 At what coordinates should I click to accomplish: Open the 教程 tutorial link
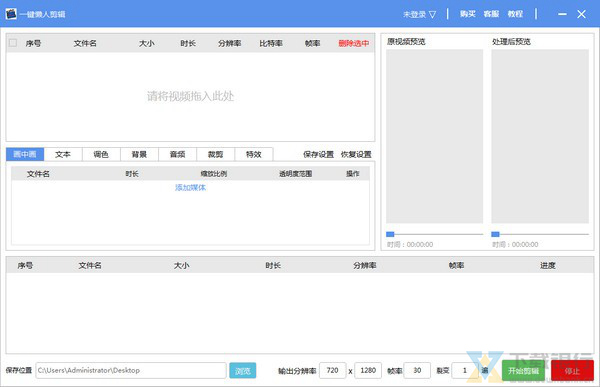pos(515,14)
